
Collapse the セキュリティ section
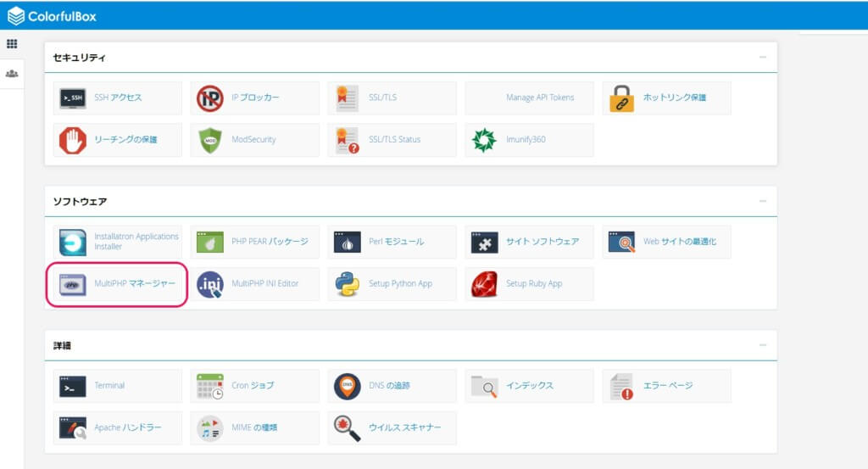[762, 58]
